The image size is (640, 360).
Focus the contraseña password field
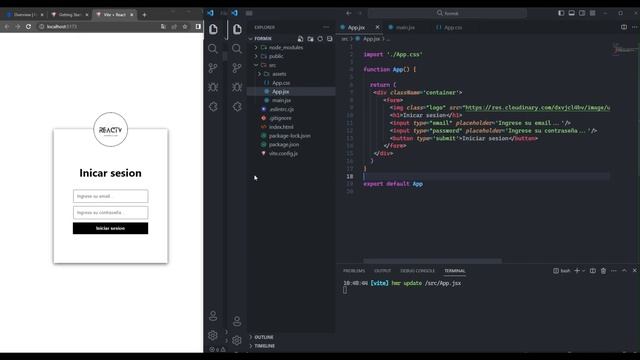[x=111, y=212]
